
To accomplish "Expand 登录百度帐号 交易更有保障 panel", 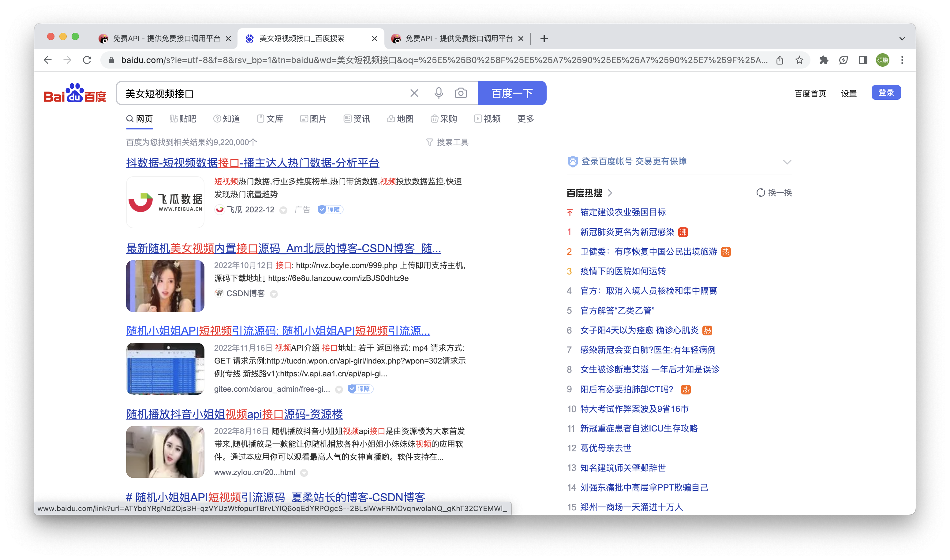I will click(787, 162).
